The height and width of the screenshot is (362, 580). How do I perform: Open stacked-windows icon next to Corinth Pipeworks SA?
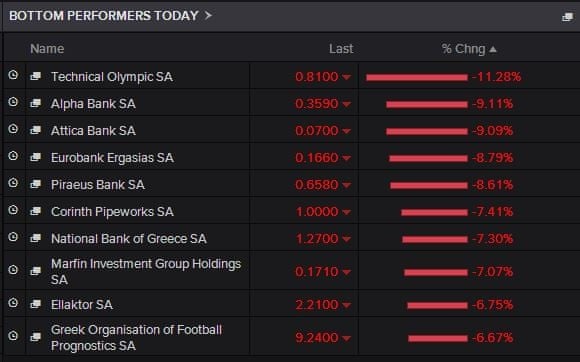(x=36, y=211)
